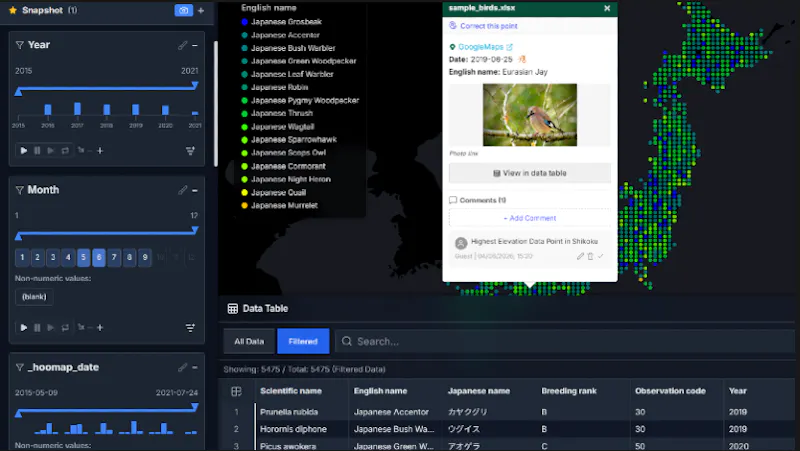Open the Eurasian Jay photo thumbnail

pos(530,115)
